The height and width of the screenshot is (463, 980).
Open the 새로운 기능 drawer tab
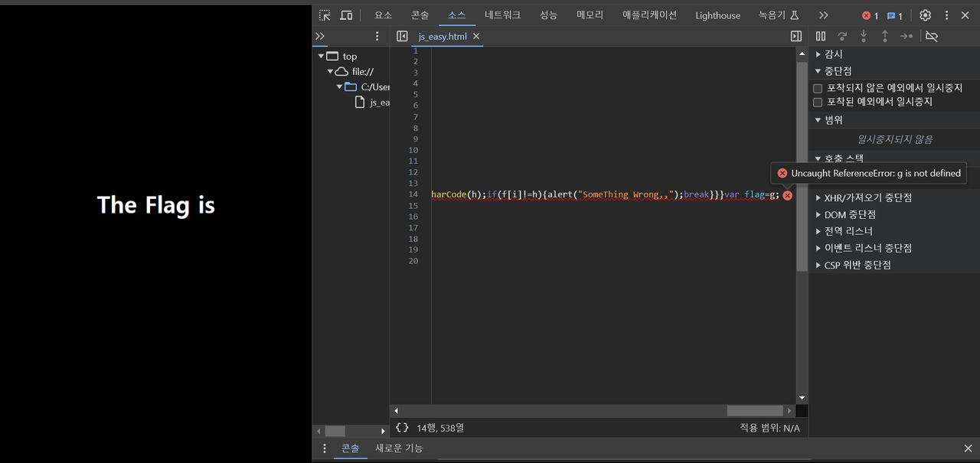click(x=398, y=448)
